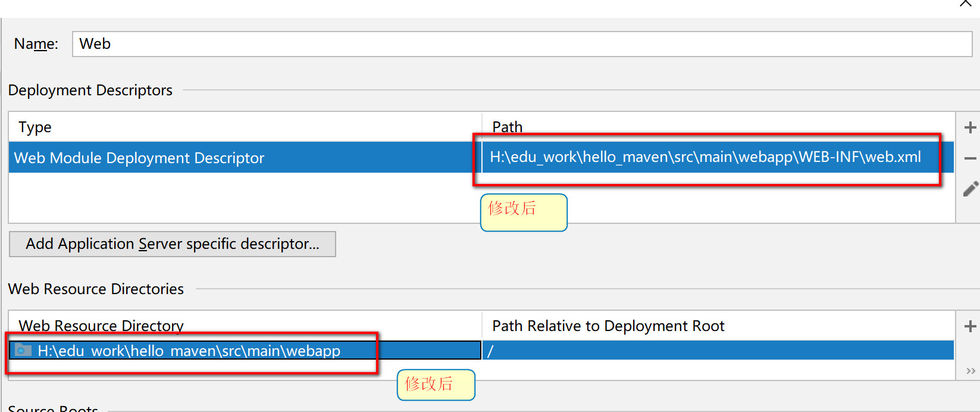The width and height of the screenshot is (980, 412).
Task: Select the web.xml path cell
Action: (x=718, y=157)
